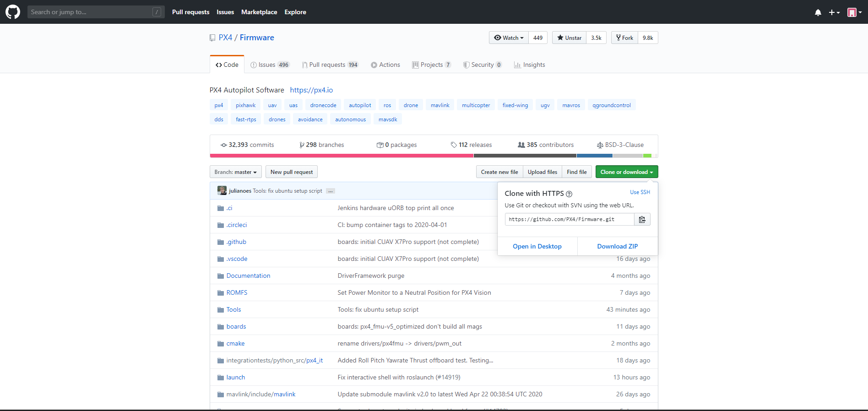
Task: Switch to Use SSH for cloning
Action: click(640, 192)
